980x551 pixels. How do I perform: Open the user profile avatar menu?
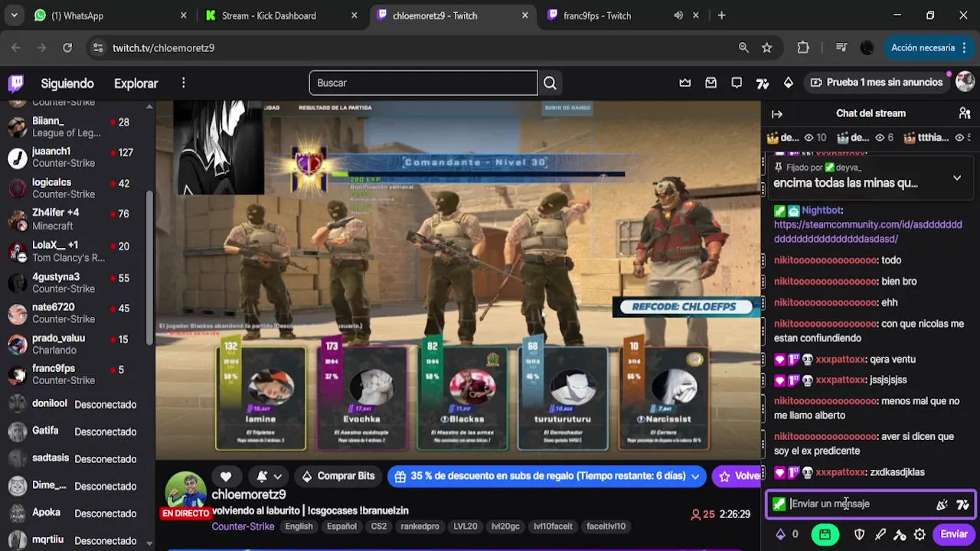(x=965, y=82)
